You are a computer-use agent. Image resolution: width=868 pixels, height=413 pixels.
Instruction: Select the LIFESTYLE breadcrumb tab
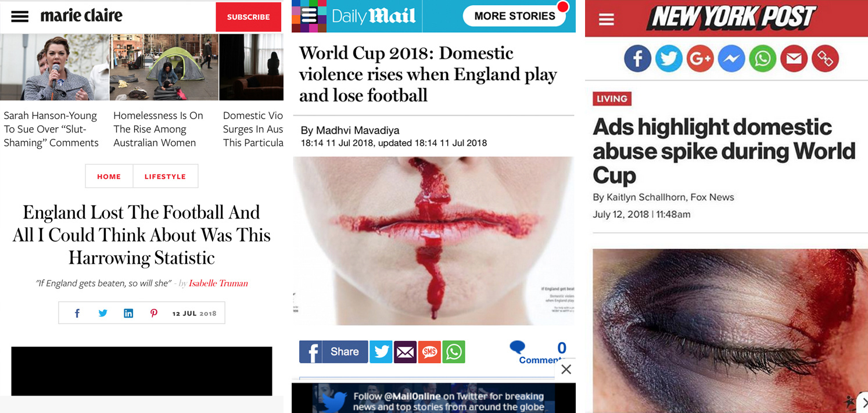click(165, 177)
